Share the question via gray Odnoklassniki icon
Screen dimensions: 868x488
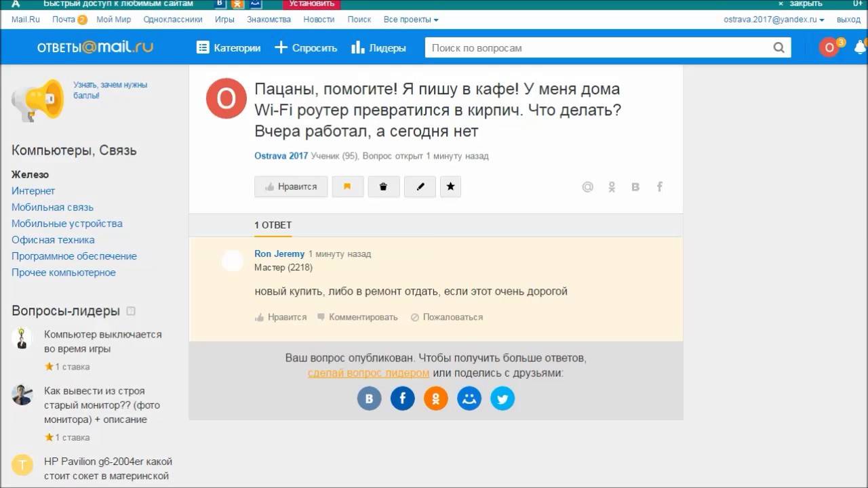pos(612,187)
